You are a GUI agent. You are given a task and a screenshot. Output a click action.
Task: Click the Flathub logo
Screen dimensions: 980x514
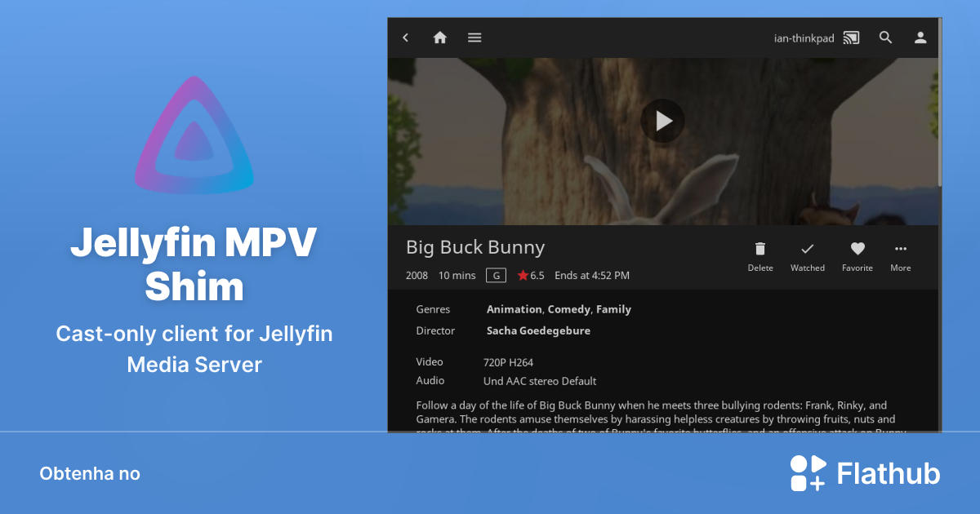coord(865,474)
